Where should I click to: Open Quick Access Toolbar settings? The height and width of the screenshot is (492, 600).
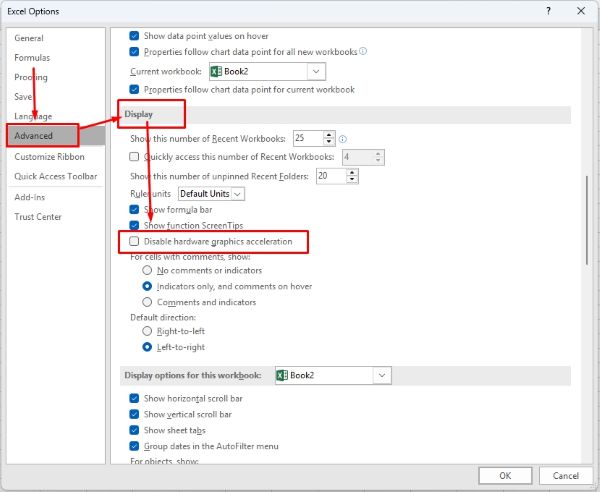56,176
